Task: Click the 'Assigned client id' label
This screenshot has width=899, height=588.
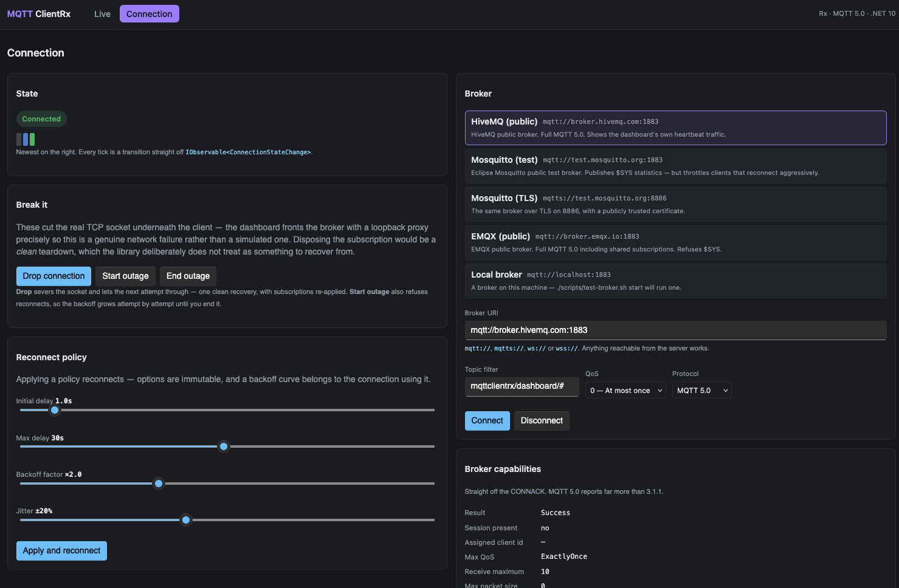Action: 494,542
